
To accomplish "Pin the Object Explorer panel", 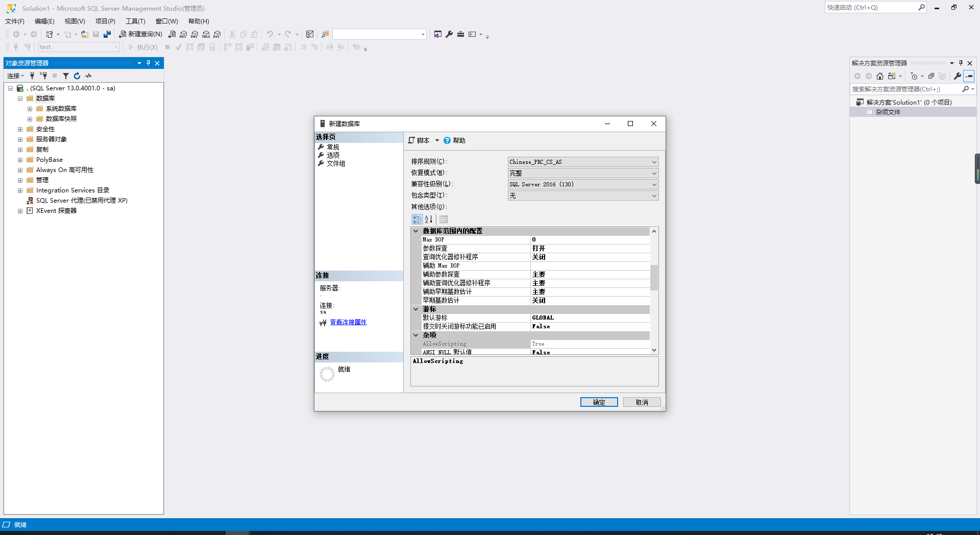I will 148,63.
